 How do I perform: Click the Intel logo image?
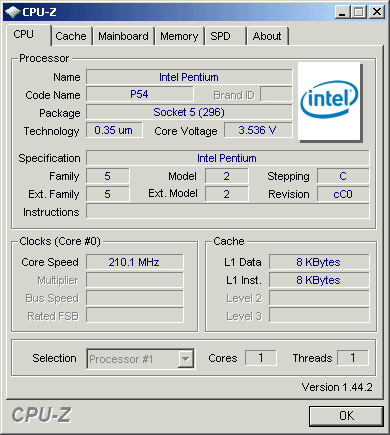(329, 101)
